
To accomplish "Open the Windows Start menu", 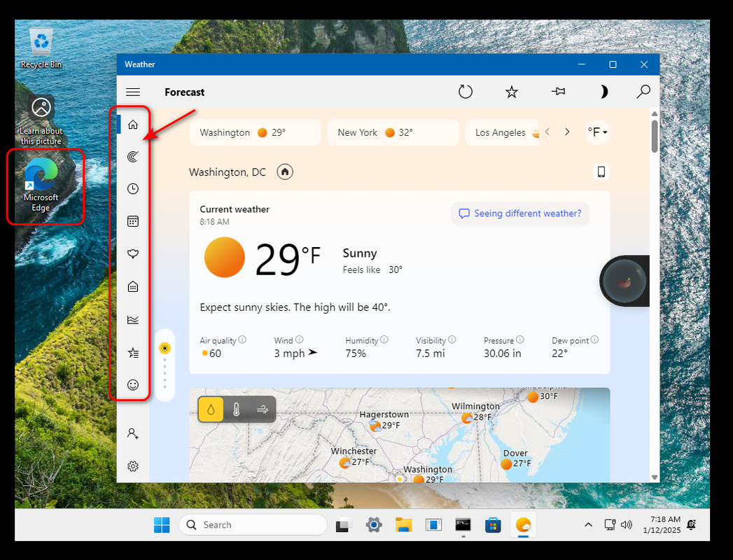I will tap(162, 525).
